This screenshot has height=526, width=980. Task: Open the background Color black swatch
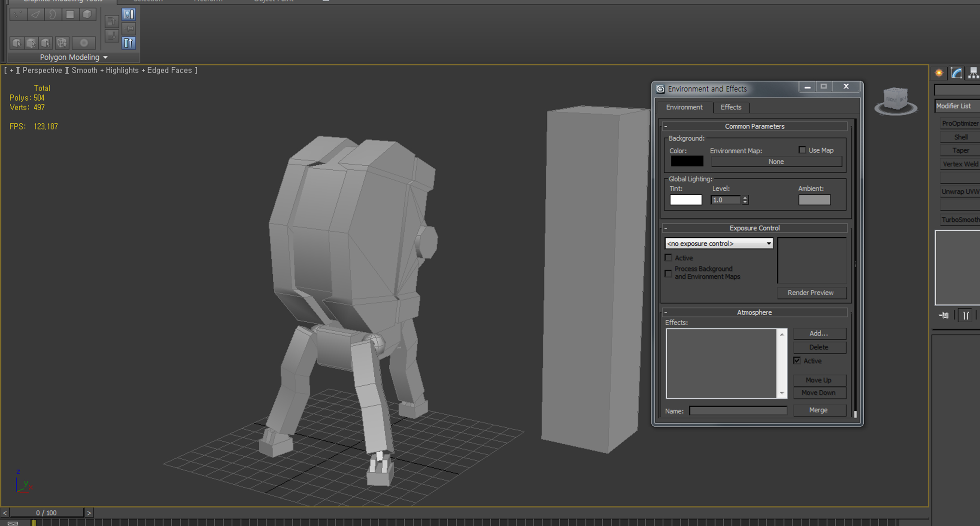tap(687, 161)
